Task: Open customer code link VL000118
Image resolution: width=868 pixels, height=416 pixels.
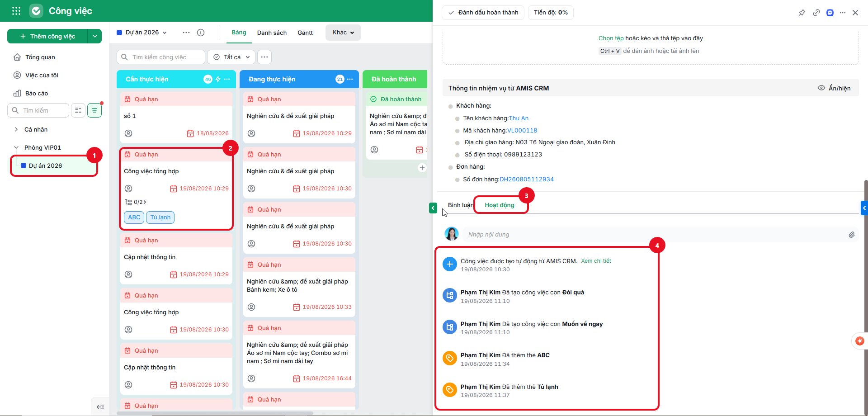Action: pyautogui.click(x=522, y=130)
